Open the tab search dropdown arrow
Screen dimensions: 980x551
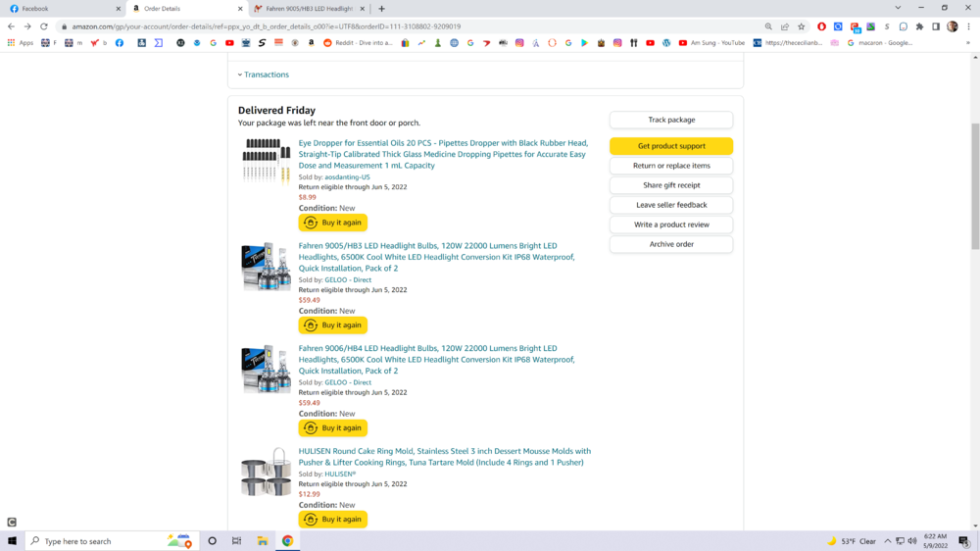point(898,8)
